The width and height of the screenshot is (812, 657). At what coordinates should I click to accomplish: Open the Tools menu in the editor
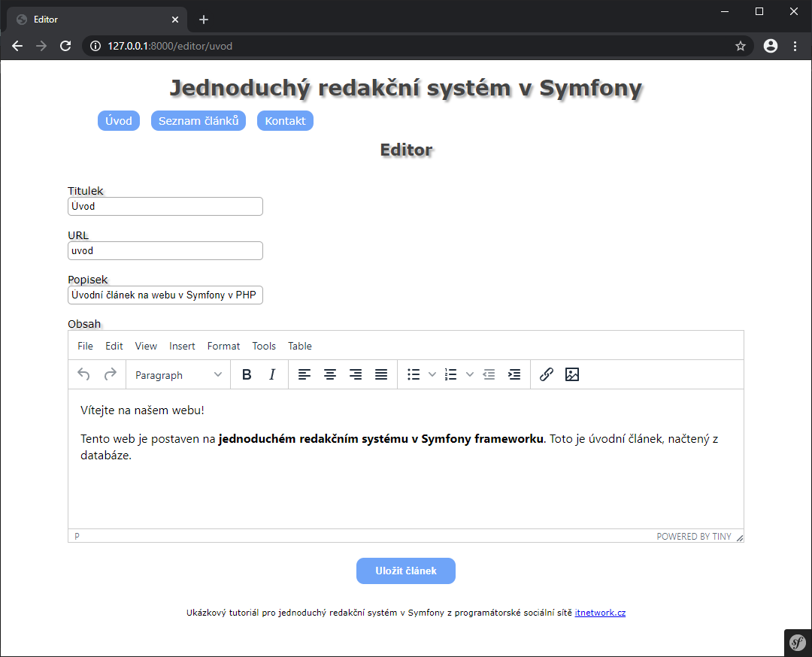point(264,346)
